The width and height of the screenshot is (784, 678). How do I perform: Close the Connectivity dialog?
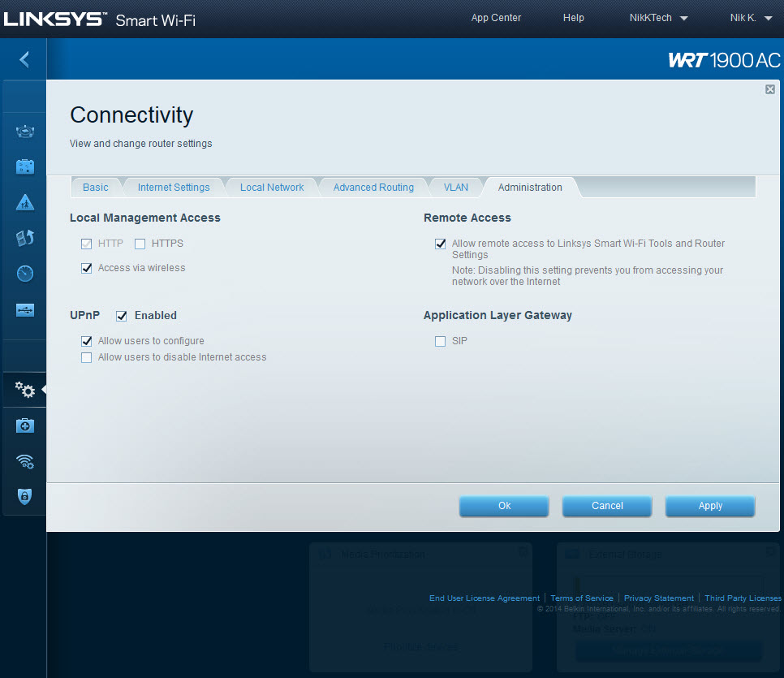point(770,89)
